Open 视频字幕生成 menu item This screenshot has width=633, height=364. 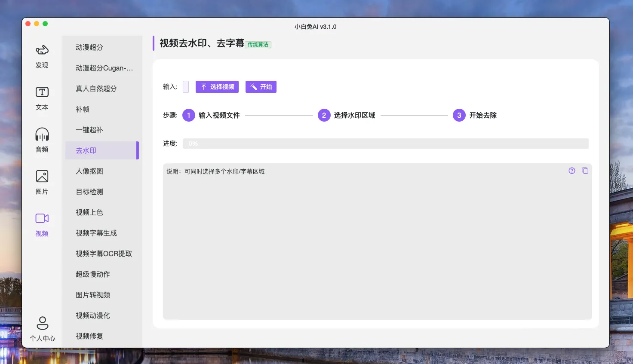[x=102, y=233]
